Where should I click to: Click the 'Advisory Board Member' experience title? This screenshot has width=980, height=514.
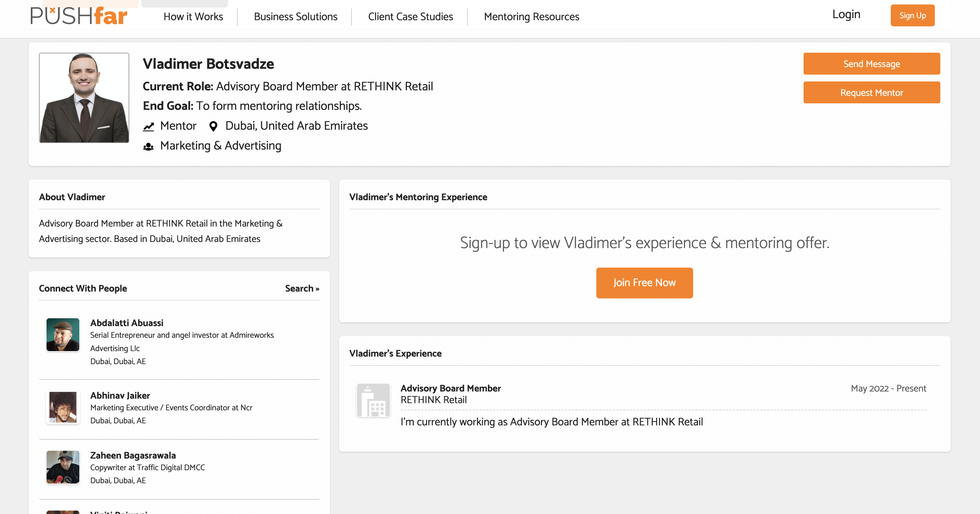pos(450,388)
